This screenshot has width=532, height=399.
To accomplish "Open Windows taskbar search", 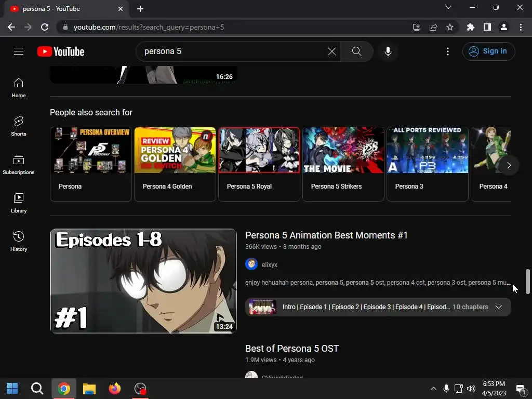I will coord(37,389).
